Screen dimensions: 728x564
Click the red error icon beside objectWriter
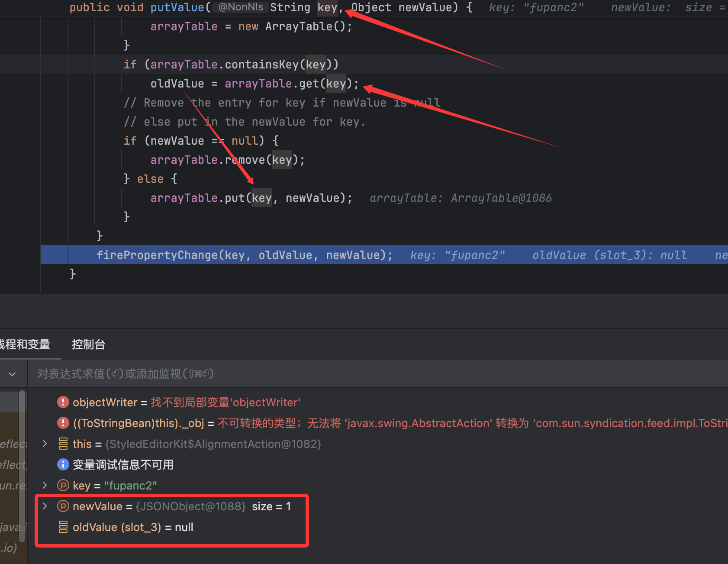click(63, 402)
